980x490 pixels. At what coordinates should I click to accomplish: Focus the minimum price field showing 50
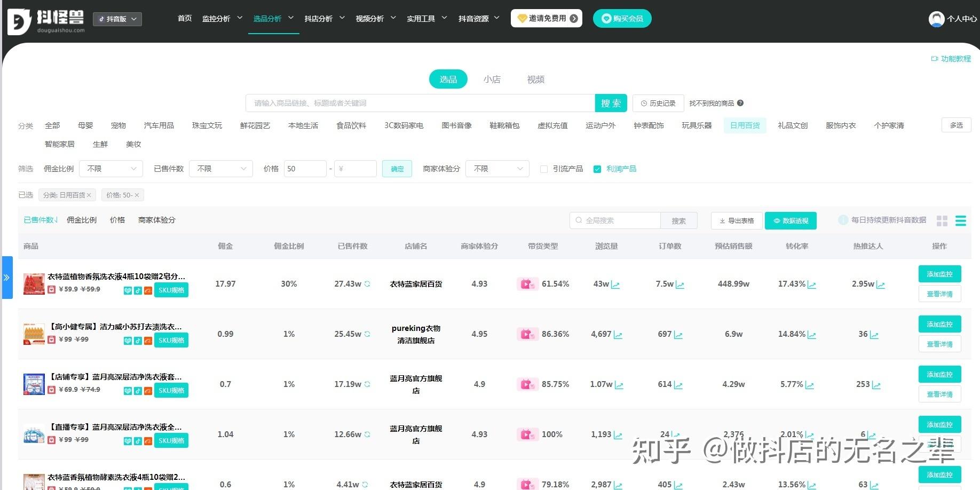[x=305, y=169]
